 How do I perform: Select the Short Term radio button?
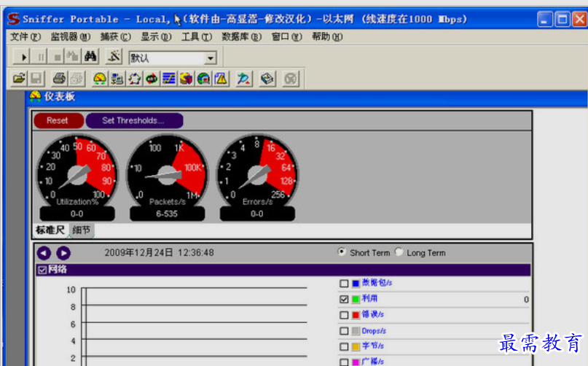click(x=342, y=252)
